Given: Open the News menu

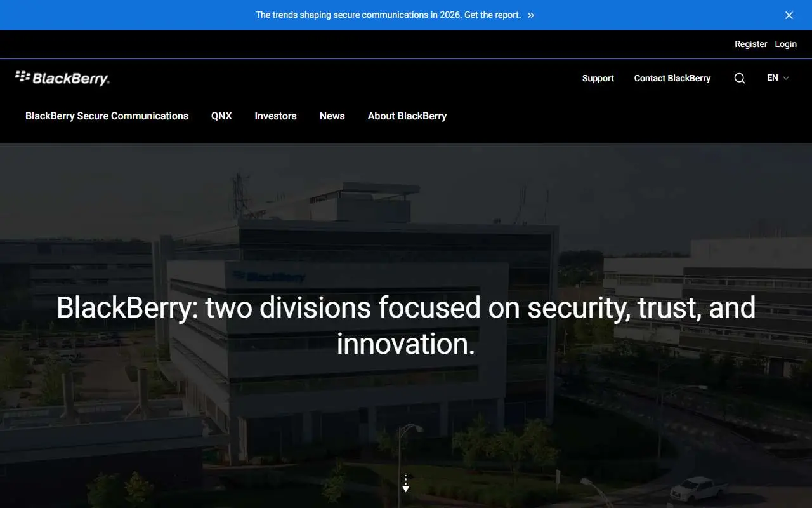Looking at the screenshot, I should 332,116.
